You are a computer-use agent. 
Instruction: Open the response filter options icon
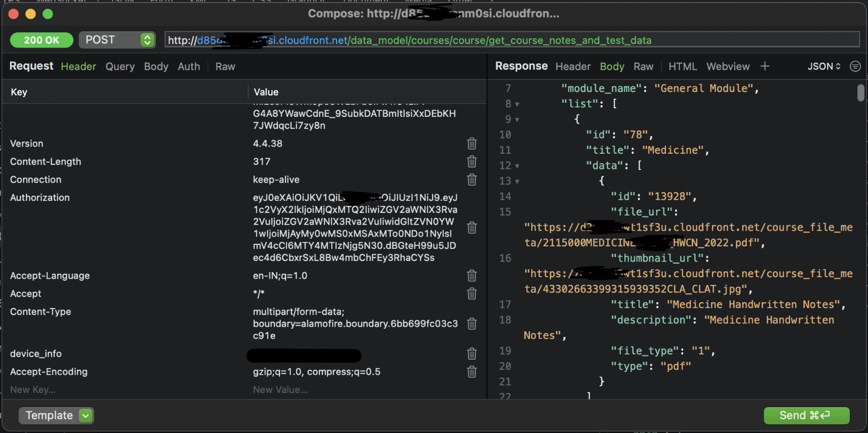click(x=855, y=66)
